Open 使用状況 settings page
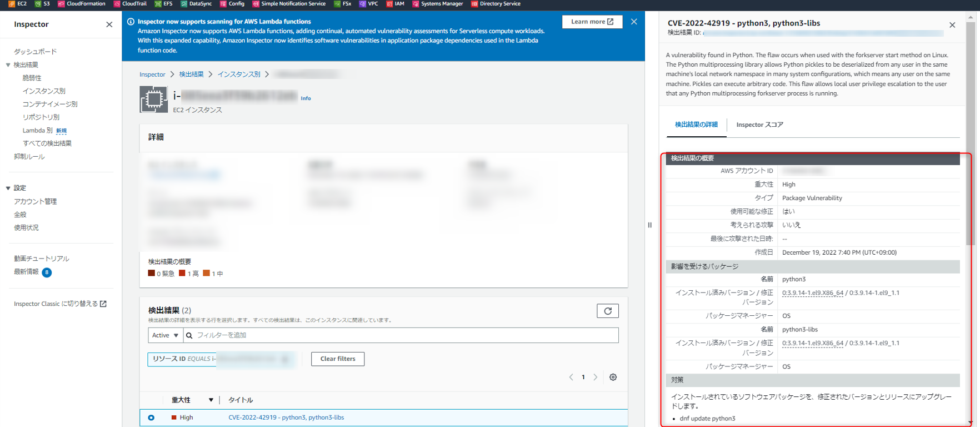The image size is (980, 427). 26,228
